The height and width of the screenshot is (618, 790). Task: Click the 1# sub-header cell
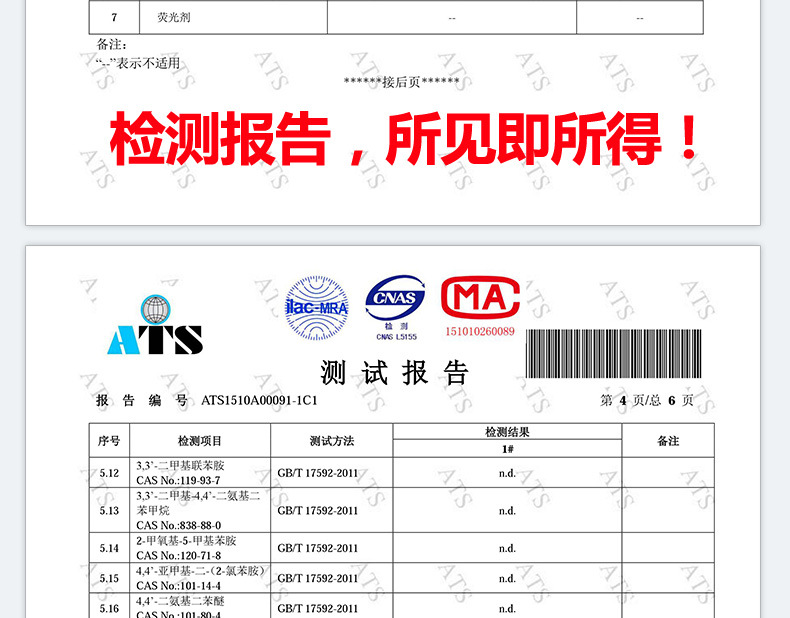pos(507,449)
